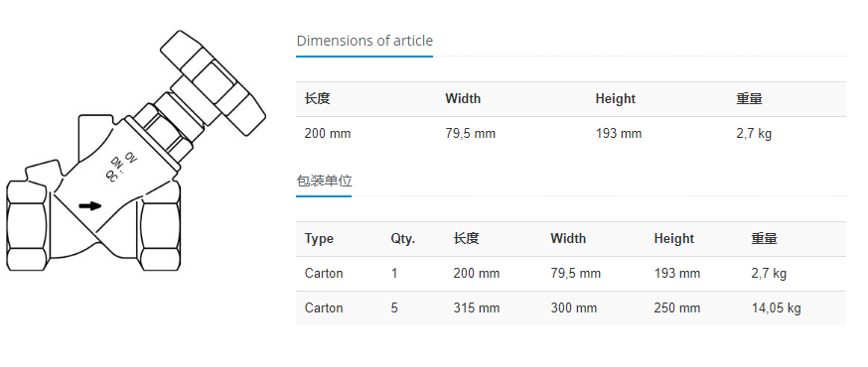Click the 315 mm carton length cell

(x=476, y=307)
